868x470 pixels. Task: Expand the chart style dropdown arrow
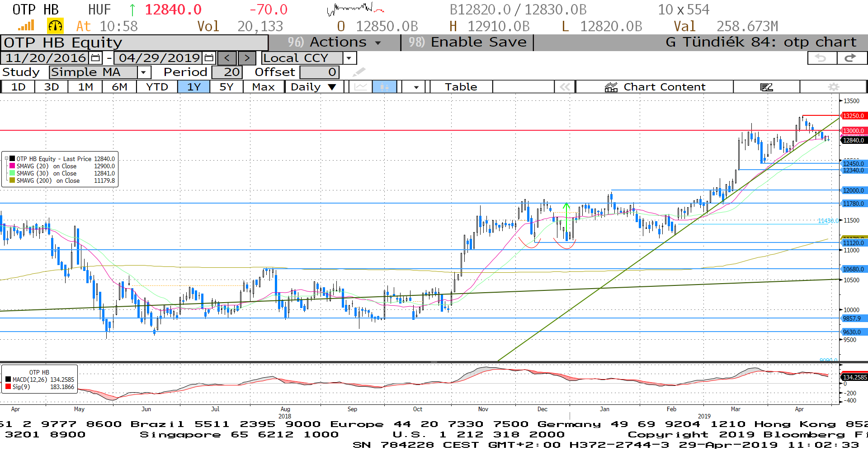[x=416, y=87]
